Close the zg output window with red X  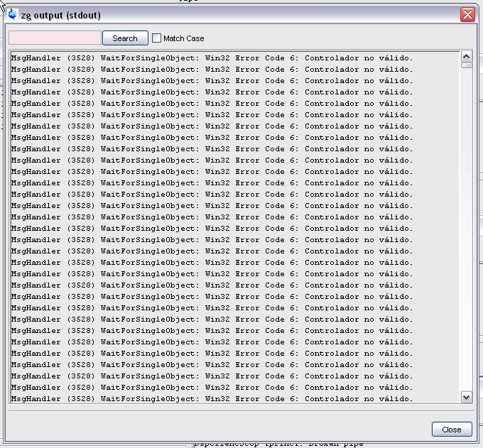click(x=467, y=14)
